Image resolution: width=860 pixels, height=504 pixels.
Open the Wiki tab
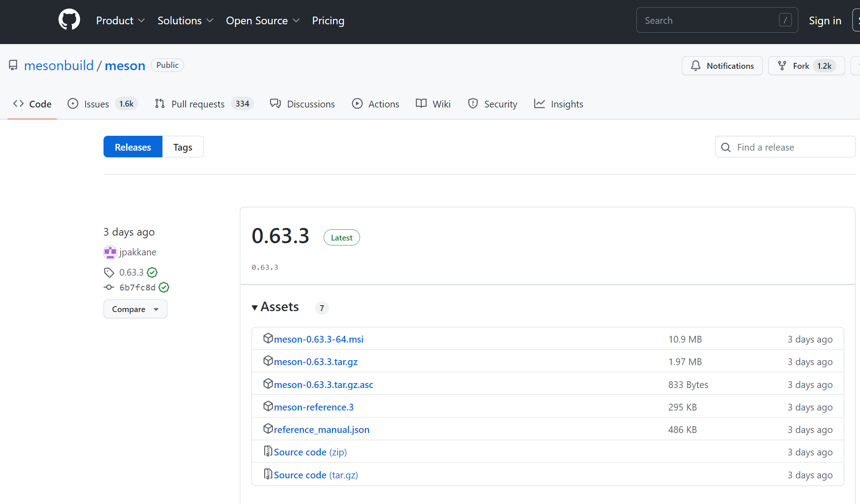point(433,104)
